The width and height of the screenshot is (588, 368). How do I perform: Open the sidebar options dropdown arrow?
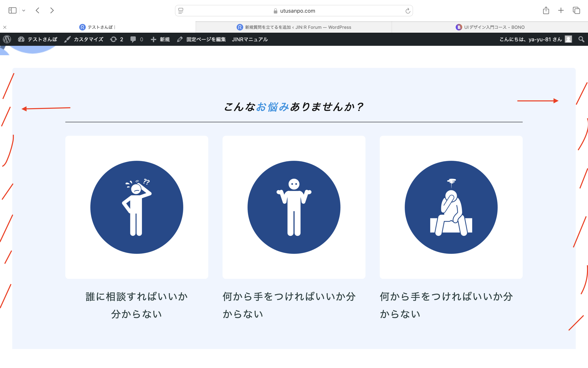point(23,10)
